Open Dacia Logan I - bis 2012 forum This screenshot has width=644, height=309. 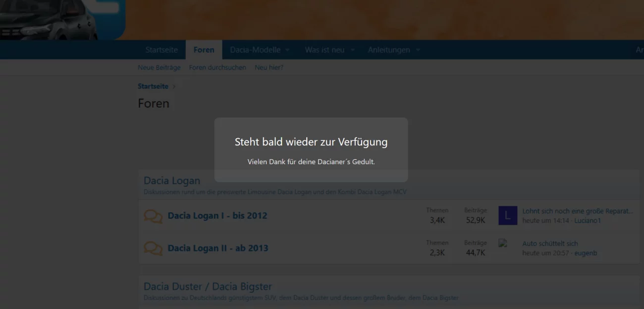pos(217,216)
